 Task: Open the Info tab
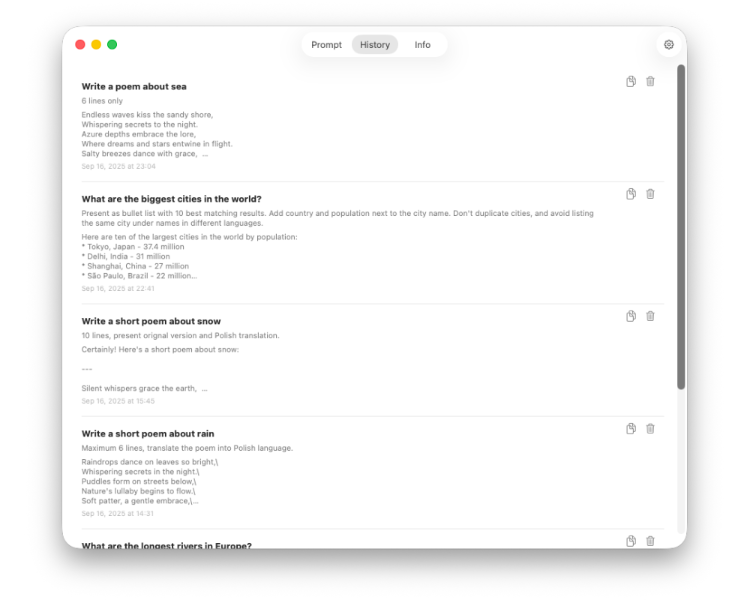click(422, 44)
